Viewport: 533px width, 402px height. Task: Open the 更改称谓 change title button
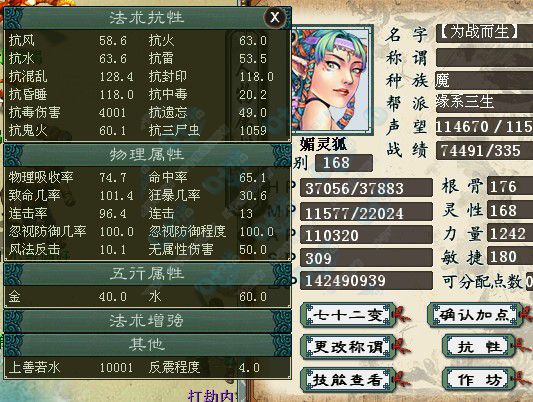tap(348, 347)
